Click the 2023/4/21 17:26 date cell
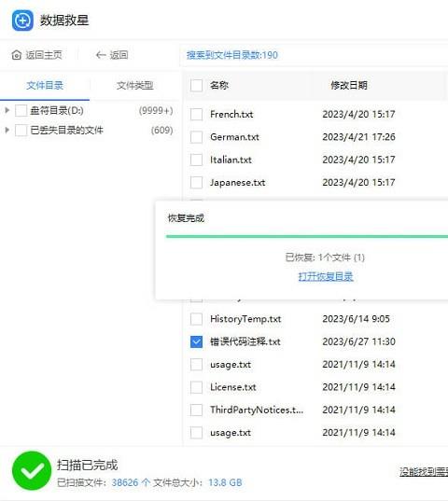448x501 pixels. point(358,137)
